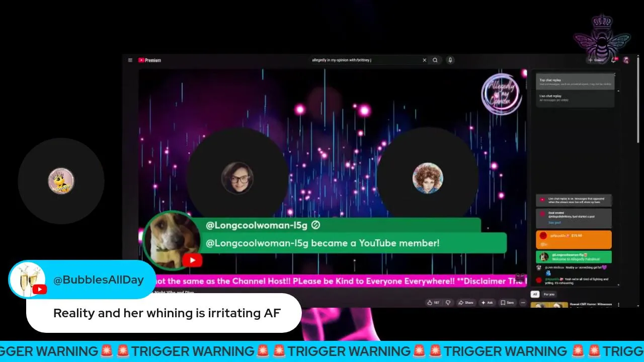Screen dimensions: 644x362
Task: Click the @BubblesAllDay username
Action: pos(99,280)
